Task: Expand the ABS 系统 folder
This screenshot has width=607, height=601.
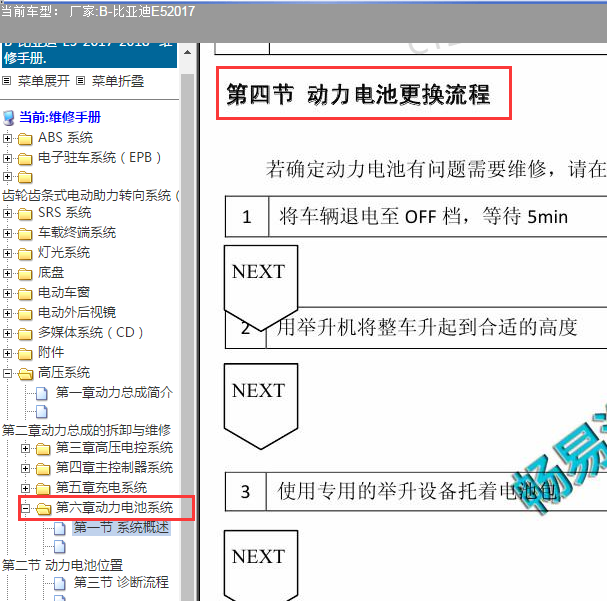Action: coord(7,138)
